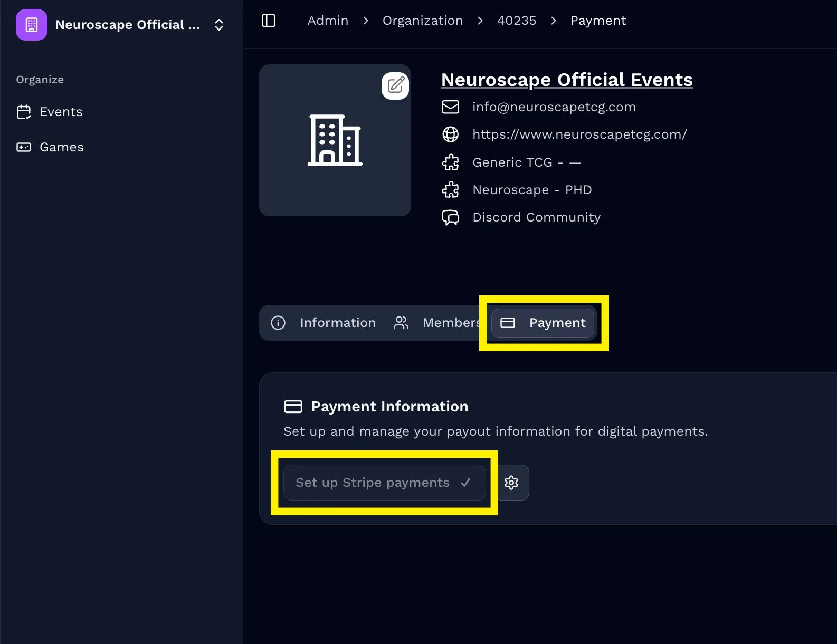
Task: Click the Events calendar icon
Action: (24, 112)
